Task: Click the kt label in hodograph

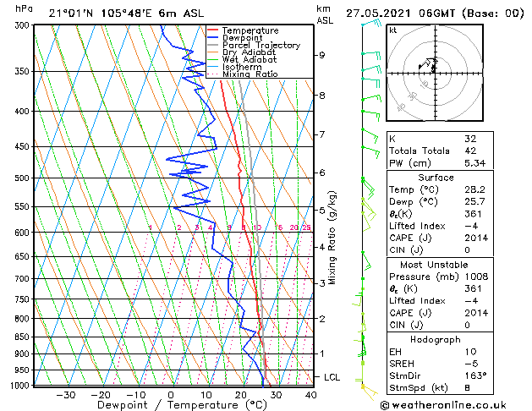Action: (x=393, y=30)
